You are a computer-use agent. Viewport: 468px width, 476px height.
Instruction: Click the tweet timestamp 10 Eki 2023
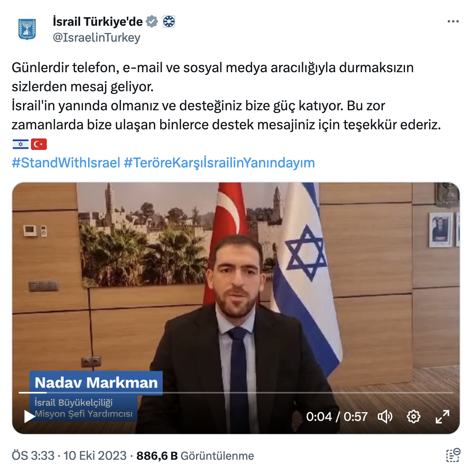point(95,456)
